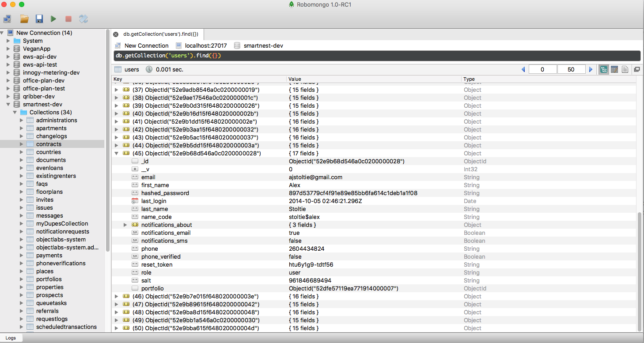Image resolution: width=644 pixels, height=343 pixels.
Task: Collapse the smartnest-dev database
Action: pyautogui.click(x=8, y=104)
